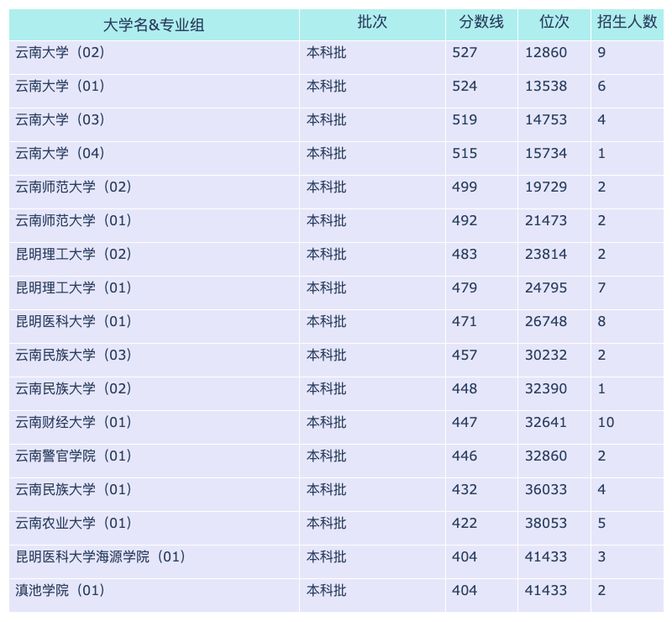Click rank value 13538
Screen dimensions: 672x622
[546, 86]
